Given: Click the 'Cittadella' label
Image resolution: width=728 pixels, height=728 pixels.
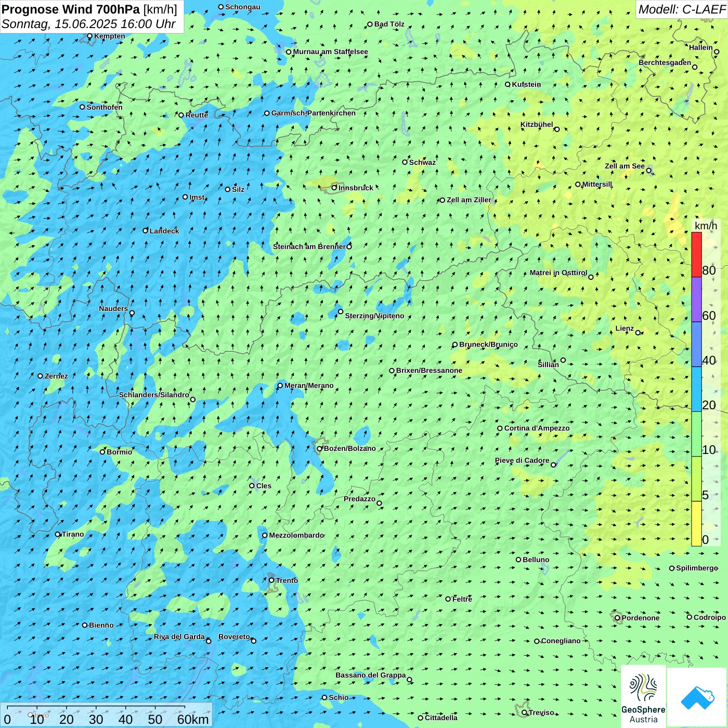Looking at the screenshot, I should (x=441, y=718).
